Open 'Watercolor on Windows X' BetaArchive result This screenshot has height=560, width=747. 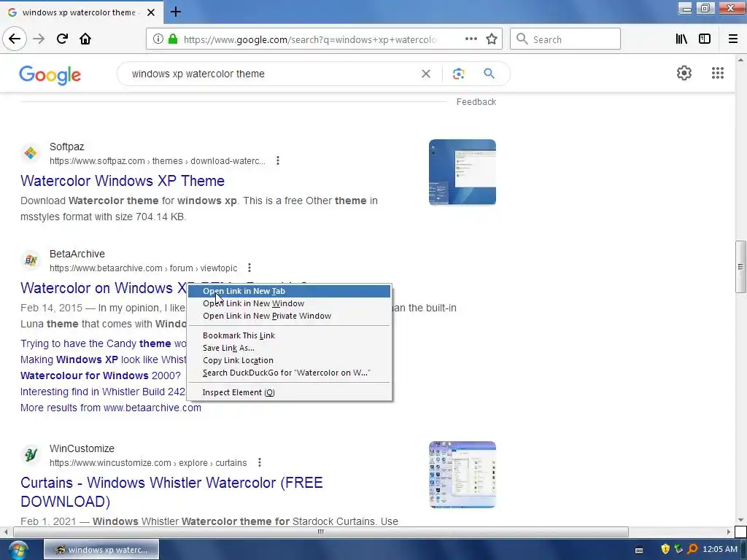tap(104, 288)
